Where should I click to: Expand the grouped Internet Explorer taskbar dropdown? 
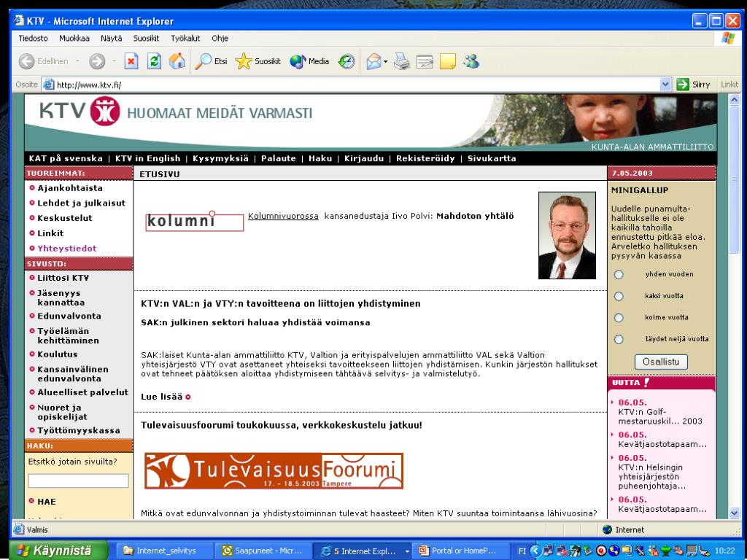407,551
